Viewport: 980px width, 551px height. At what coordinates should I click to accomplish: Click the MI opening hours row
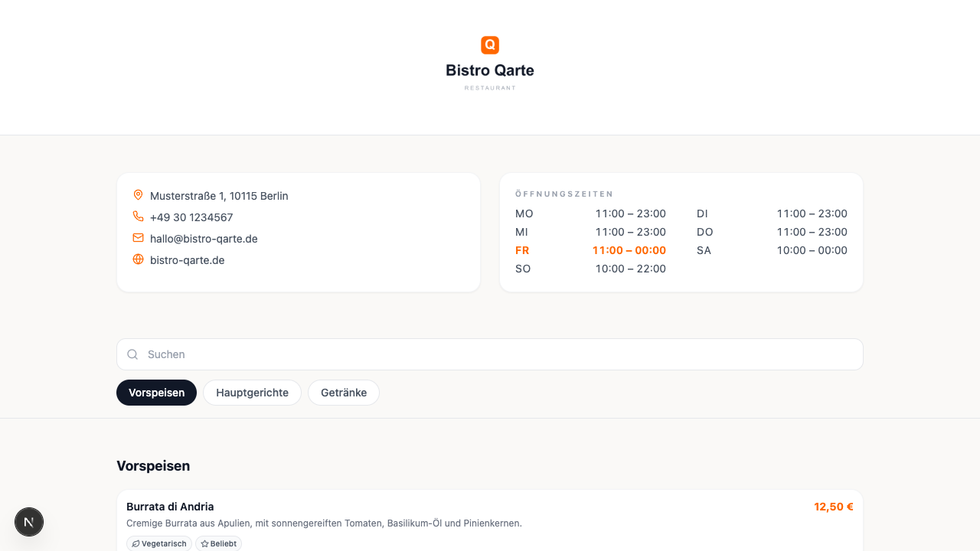click(590, 232)
